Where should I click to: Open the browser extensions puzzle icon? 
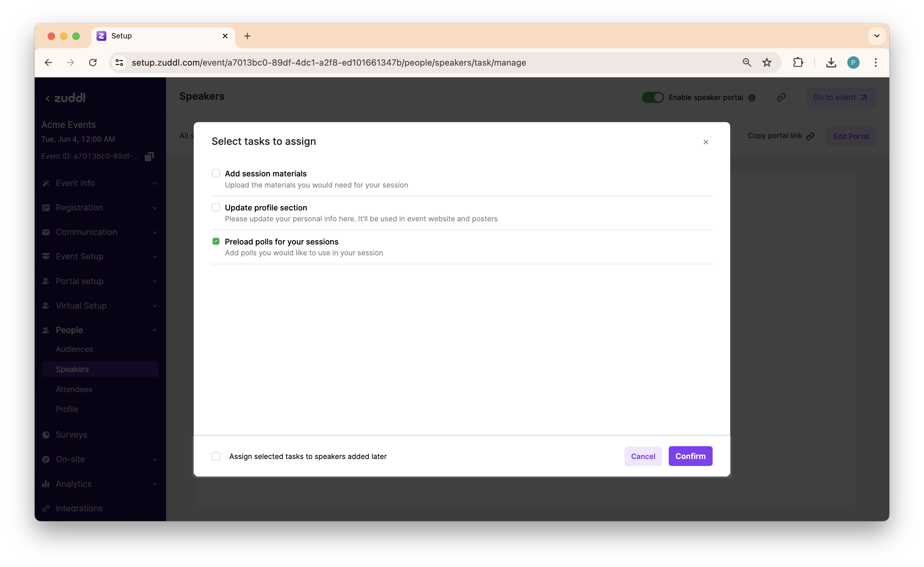(x=798, y=62)
